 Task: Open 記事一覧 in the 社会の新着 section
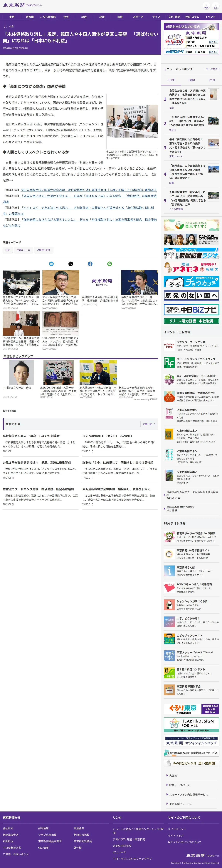pyautogui.click(x=149, y=424)
